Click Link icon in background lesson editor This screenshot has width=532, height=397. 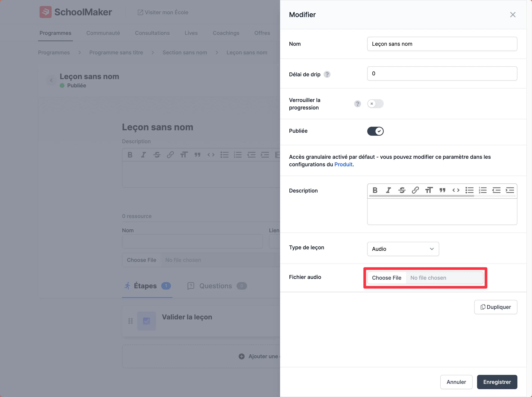coord(170,155)
